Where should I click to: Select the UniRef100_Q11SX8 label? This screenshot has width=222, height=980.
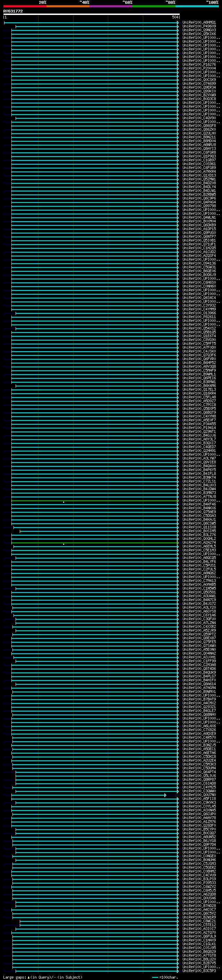coord(199,527)
